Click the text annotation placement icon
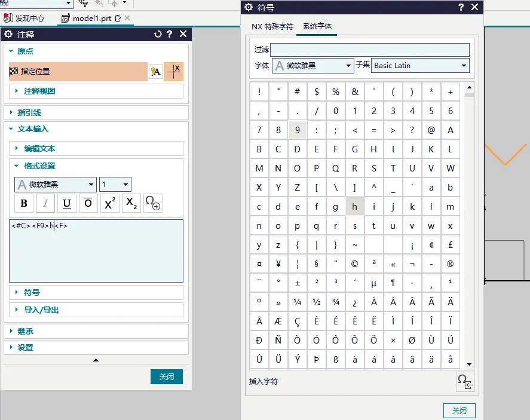 (x=156, y=71)
